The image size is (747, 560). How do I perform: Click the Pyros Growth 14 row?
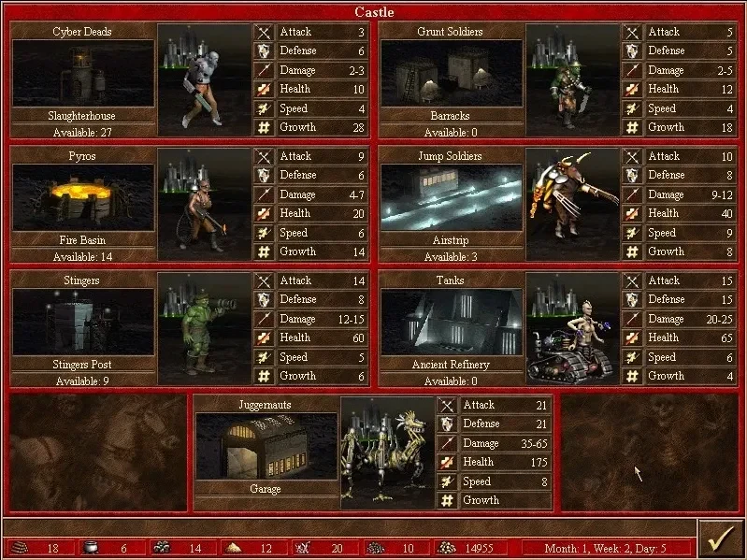322,251
